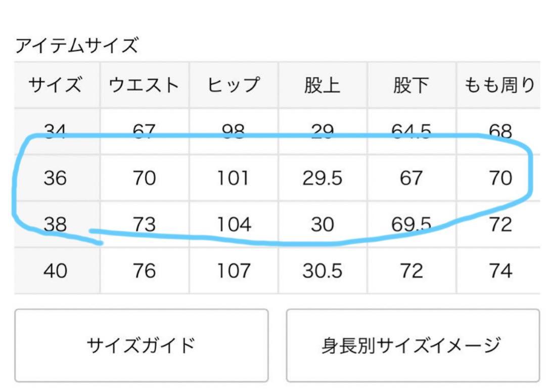The width and height of the screenshot is (546, 392).
Task: Click the size 36 row label
Action: 57,178
